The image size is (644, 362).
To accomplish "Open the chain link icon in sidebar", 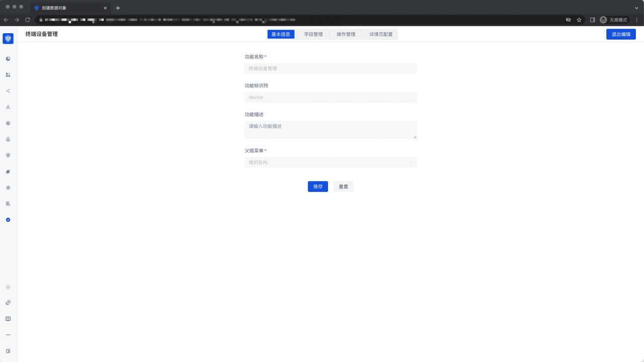I will (x=8, y=303).
